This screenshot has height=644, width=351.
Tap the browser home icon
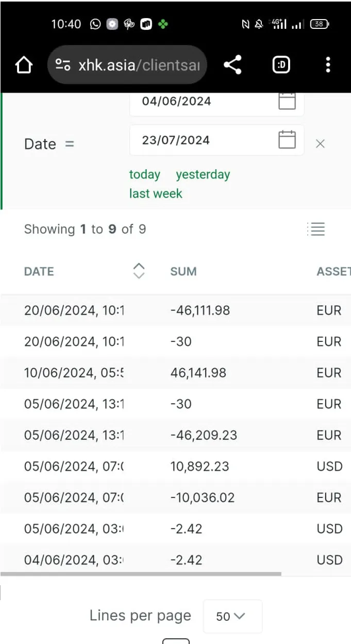[x=24, y=65]
